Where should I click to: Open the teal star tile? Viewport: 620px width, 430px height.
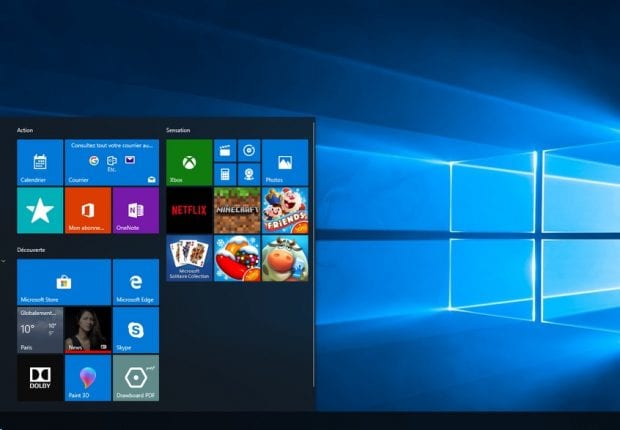[x=40, y=210]
